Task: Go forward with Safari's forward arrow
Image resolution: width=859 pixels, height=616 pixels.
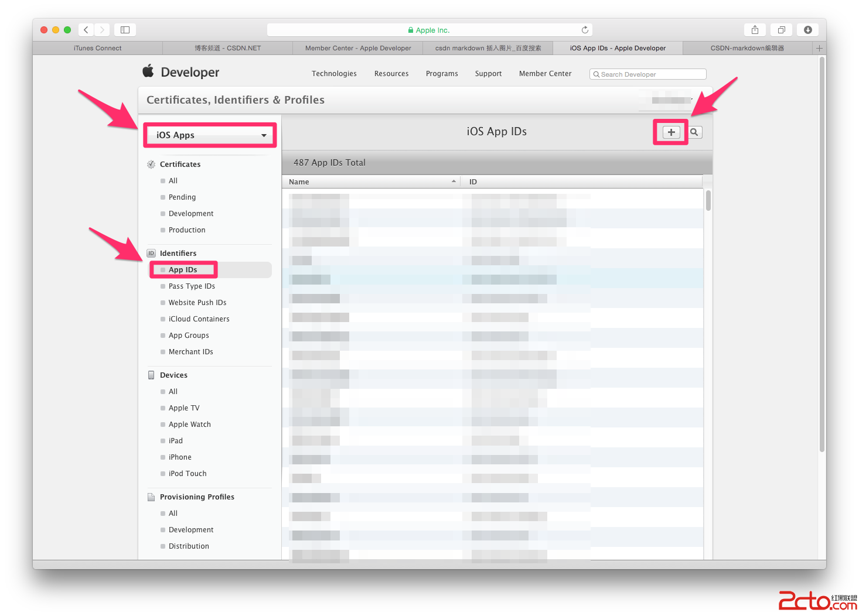Action: pyautogui.click(x=102, y=30)
